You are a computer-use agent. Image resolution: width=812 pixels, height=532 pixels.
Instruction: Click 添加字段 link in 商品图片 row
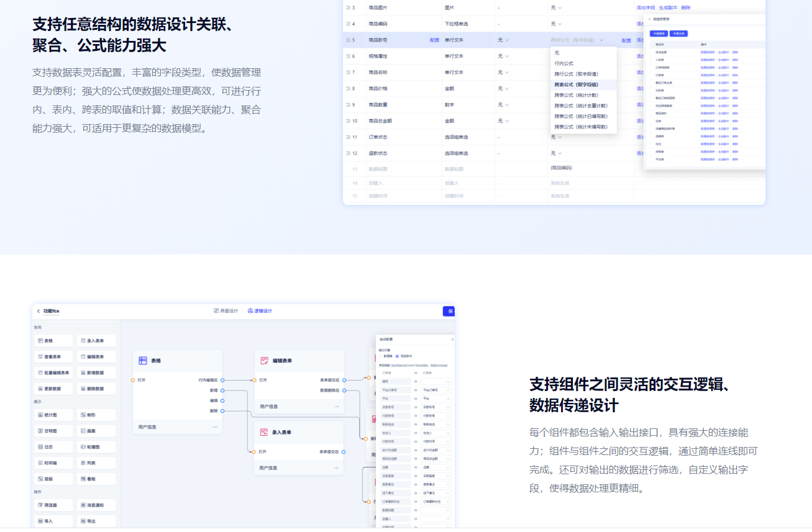[645, 7]
